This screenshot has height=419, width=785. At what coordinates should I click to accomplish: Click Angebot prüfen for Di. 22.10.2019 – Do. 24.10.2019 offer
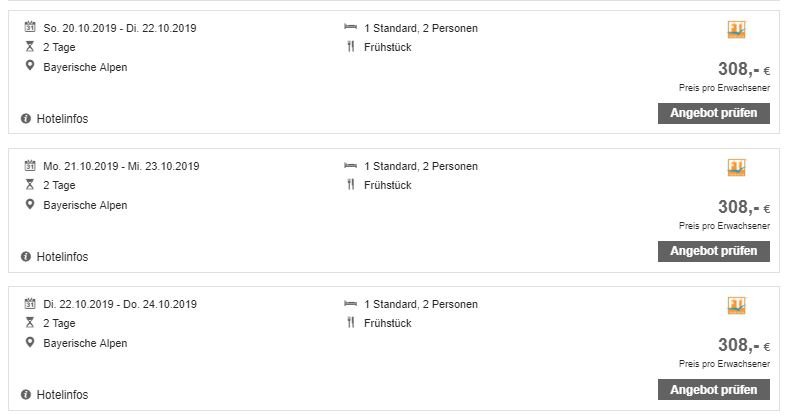[713, 389]
